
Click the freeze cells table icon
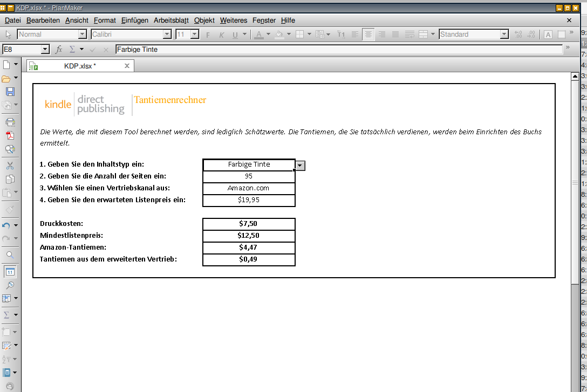[x=6, y=299]
